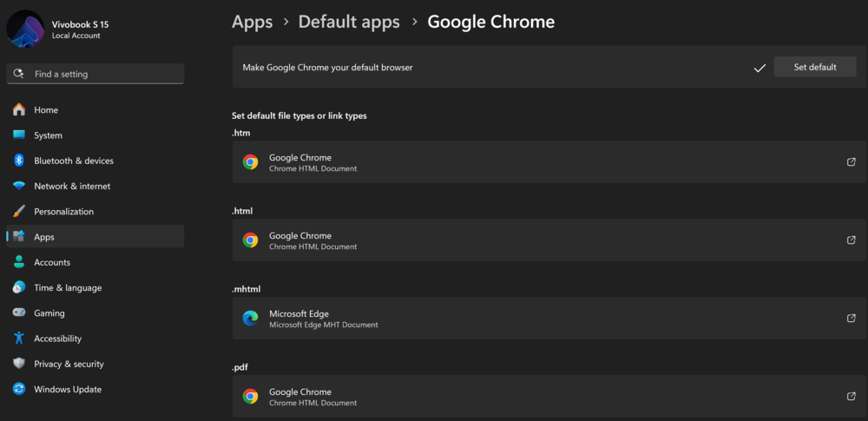Click 'Make Google Chrome your default browser' text
The height and width of the screenshot is (421, 868).
click(328, 68)
